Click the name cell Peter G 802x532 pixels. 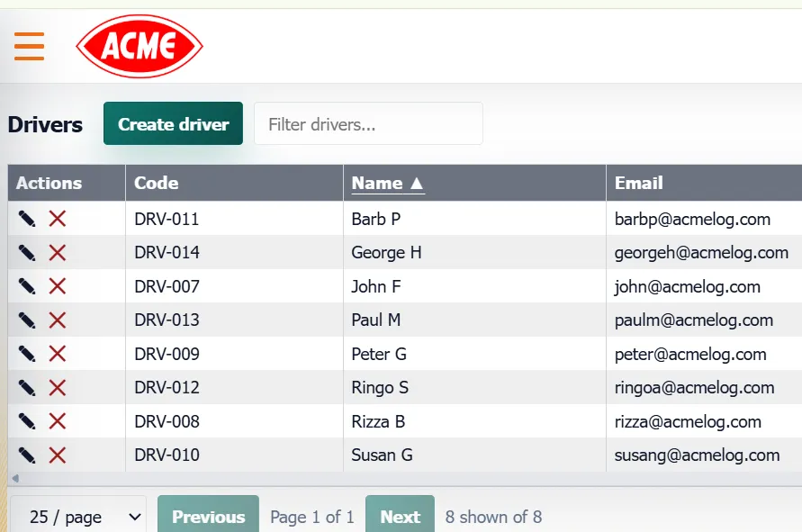click(x=474, y=354)
